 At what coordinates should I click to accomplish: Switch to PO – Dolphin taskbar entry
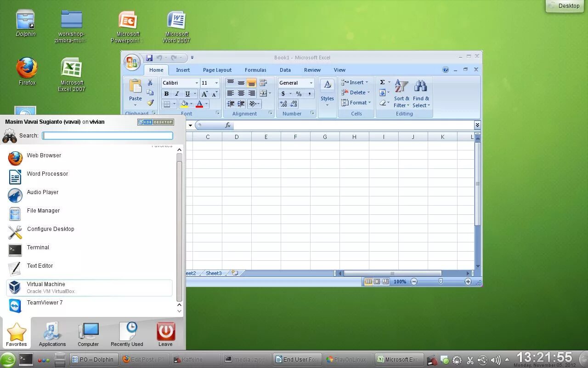[x=93, y=360]
